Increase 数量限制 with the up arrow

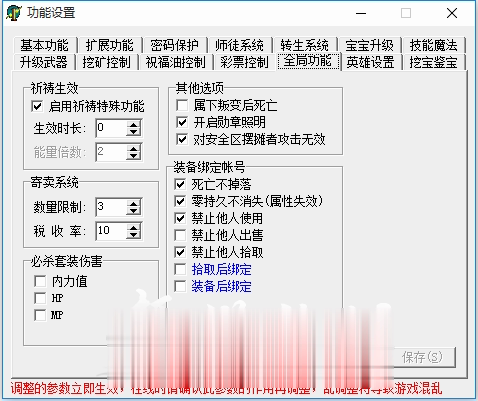click(134, 204)
